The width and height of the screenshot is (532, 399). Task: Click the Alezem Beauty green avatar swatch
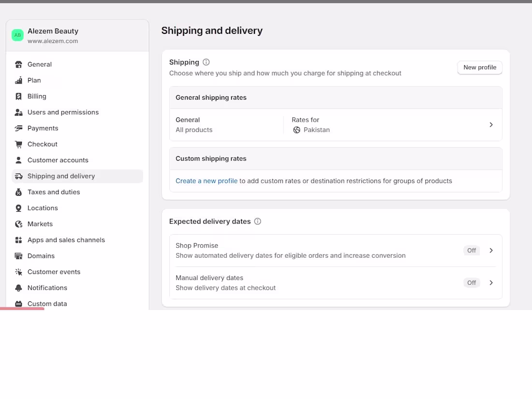click(x=17, y=35)
